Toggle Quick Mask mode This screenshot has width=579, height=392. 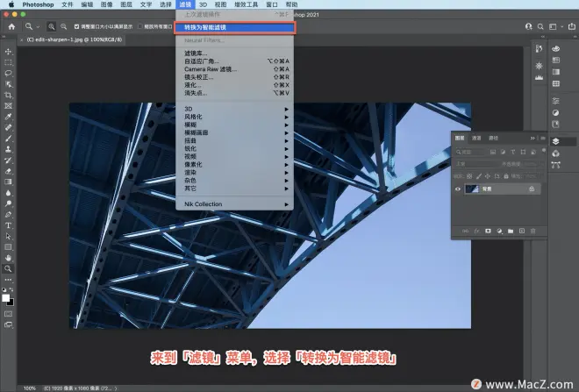8,314
